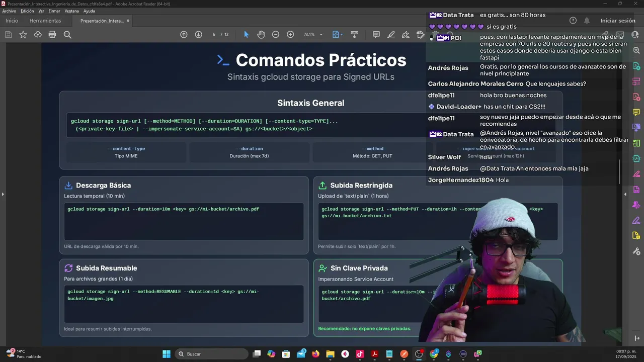The image size is (644, 362).
Task: Click the scrolling mode toolbar icon
Action: point(354,35)
